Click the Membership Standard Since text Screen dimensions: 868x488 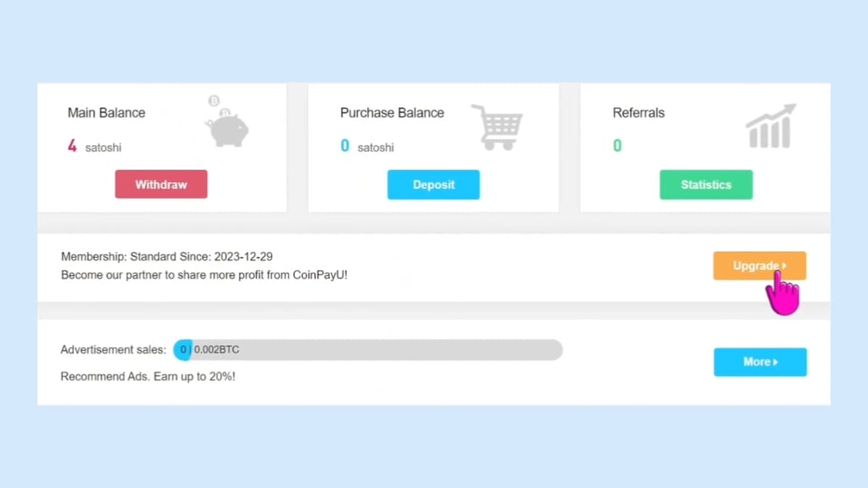166,257
